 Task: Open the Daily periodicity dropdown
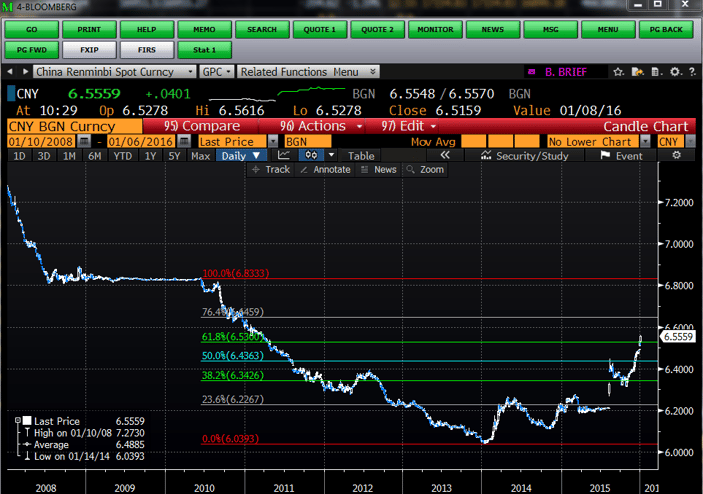242,156
